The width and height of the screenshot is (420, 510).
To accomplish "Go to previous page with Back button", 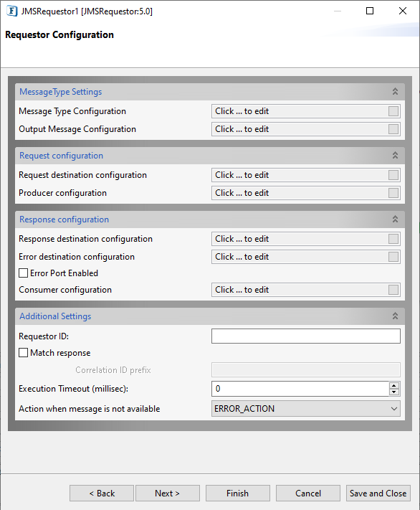I will 102,493.
